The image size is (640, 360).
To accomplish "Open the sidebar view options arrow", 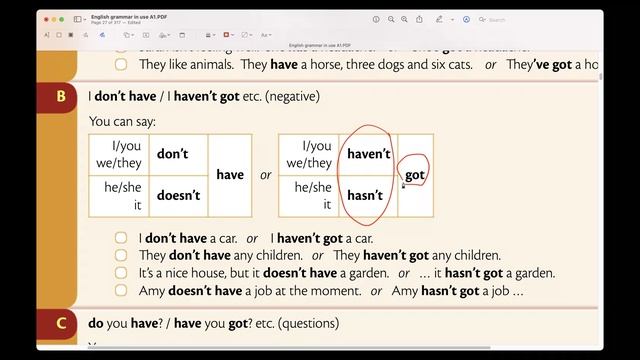I will coord(84,20).
